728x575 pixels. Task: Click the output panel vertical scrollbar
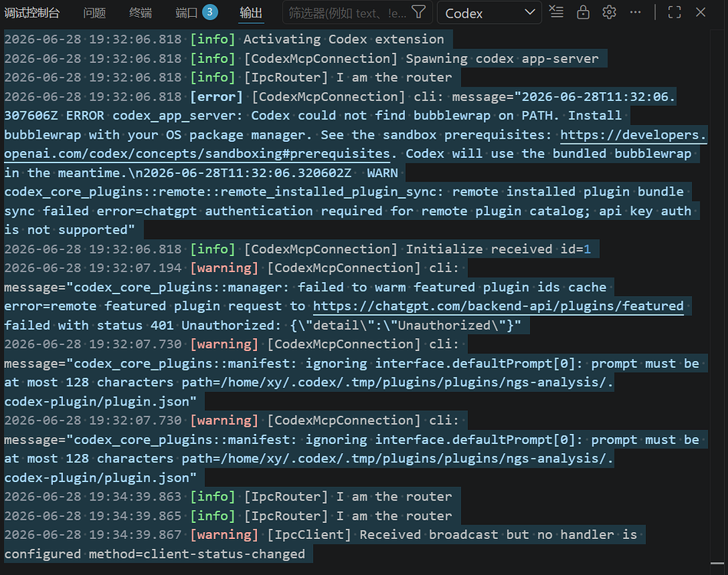[717, 297]
